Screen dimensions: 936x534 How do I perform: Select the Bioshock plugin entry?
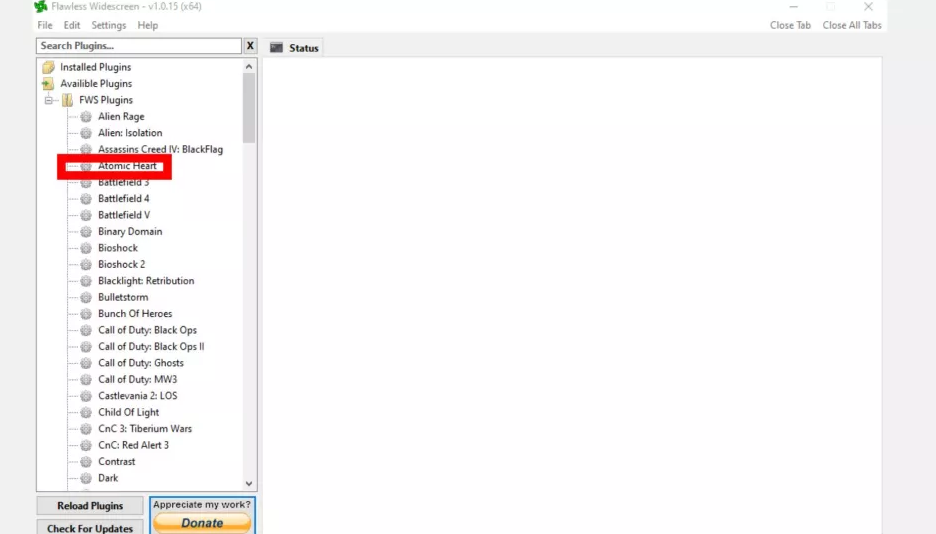point(118,248)
